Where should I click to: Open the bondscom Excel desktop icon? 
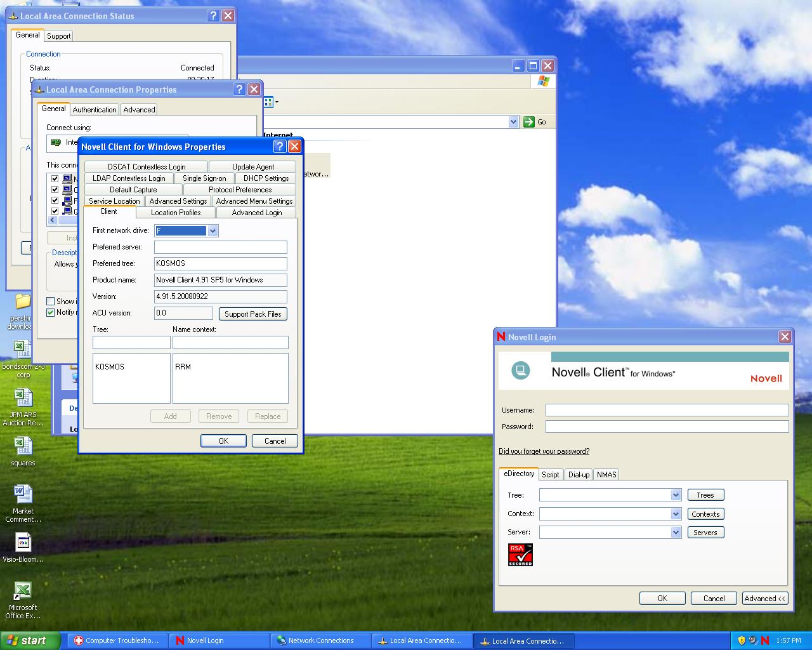(23, 348)
